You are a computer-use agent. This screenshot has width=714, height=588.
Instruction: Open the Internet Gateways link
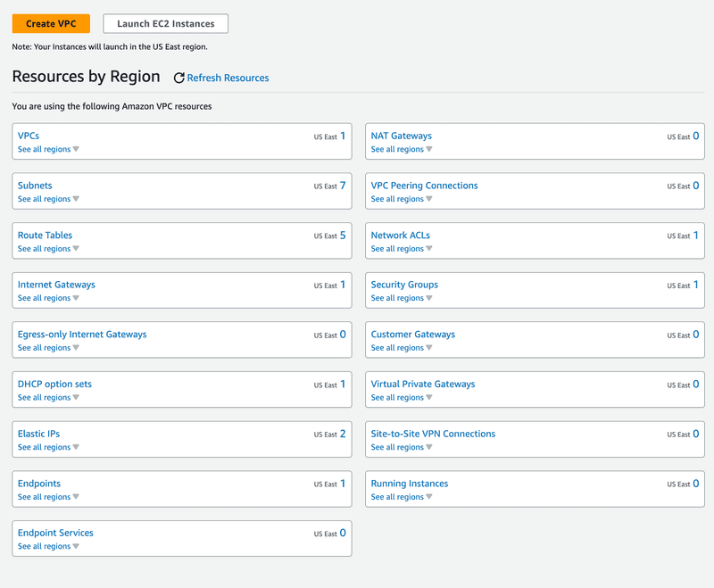[x=56, y=285]
